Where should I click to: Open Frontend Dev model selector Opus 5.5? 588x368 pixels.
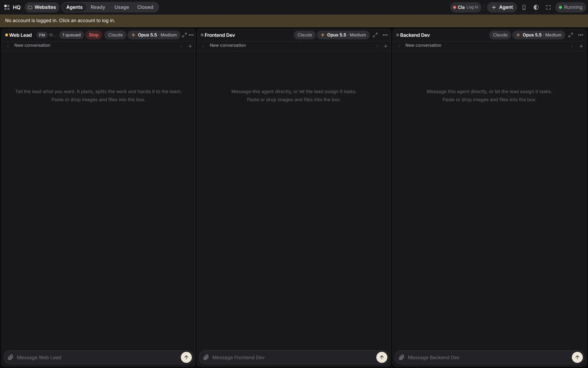click(x=343, y=35)
